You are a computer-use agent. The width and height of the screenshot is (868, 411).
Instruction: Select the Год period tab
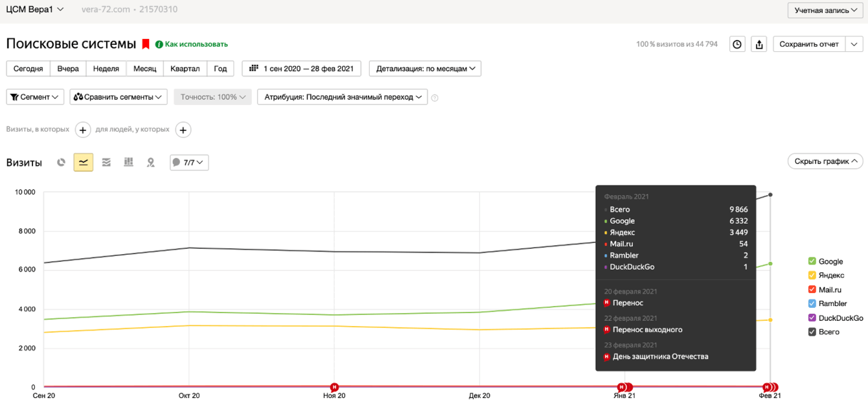click(x=220, y=68)
